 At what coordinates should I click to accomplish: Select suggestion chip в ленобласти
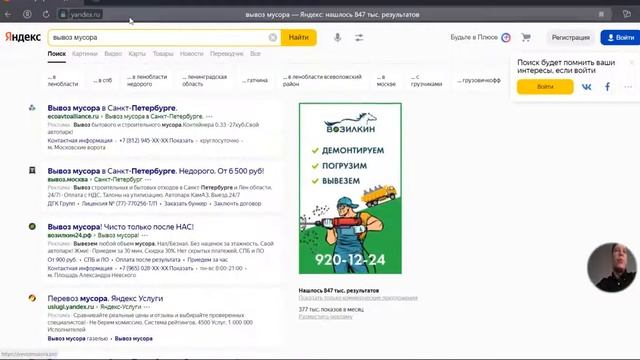coord(63,80)
